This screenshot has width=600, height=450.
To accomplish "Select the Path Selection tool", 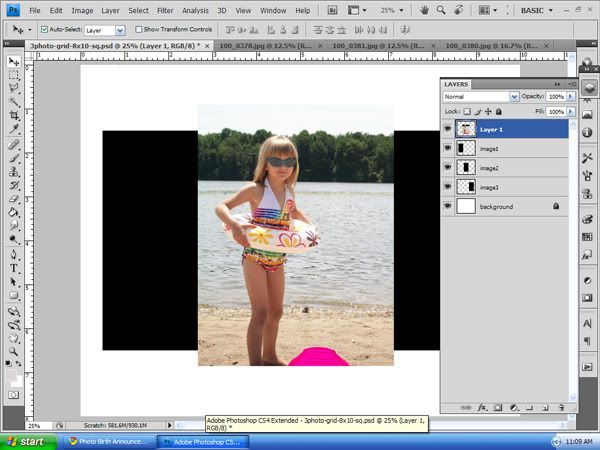I will tap(14, 282).
